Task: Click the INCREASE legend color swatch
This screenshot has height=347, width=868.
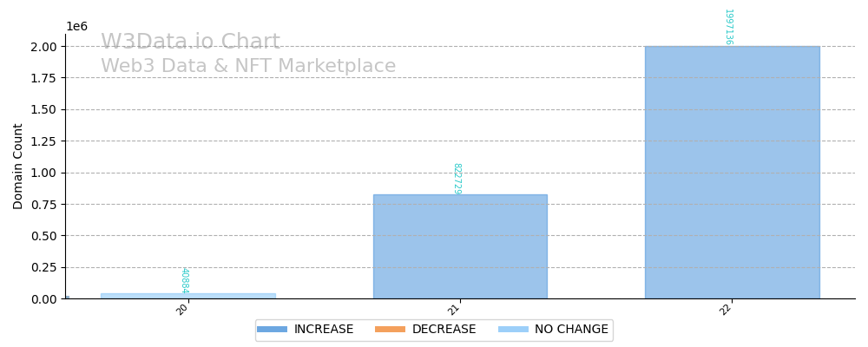Action: [272, 330]
